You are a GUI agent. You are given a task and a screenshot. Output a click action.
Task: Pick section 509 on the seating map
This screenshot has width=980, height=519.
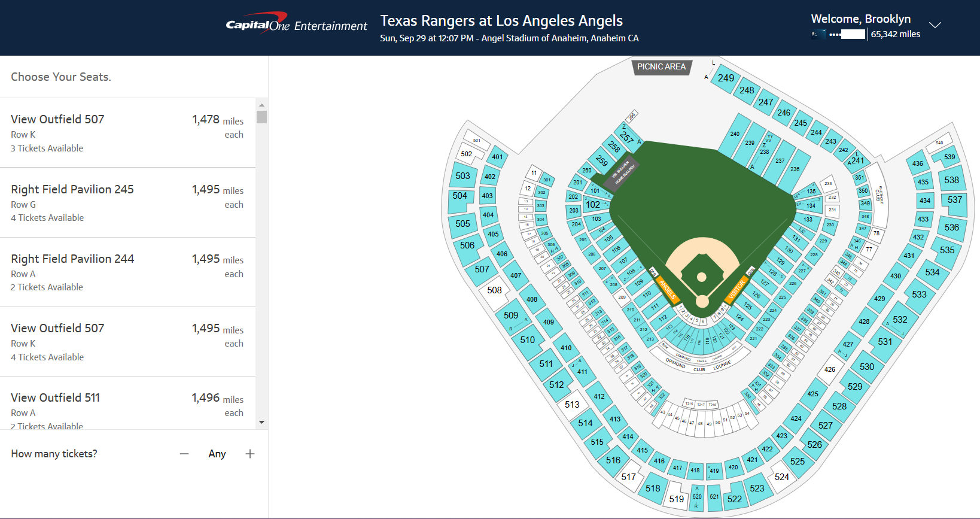[x=511, y=315]
